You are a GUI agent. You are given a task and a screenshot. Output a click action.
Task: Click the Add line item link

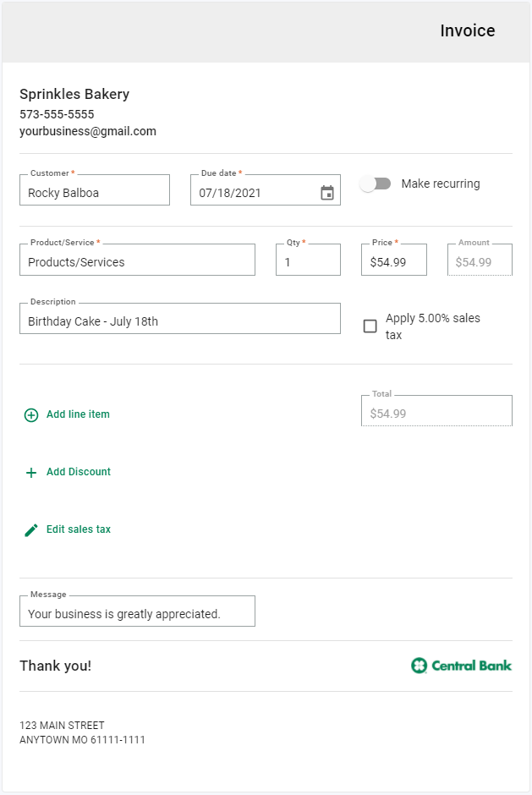(x=78, y=414)
